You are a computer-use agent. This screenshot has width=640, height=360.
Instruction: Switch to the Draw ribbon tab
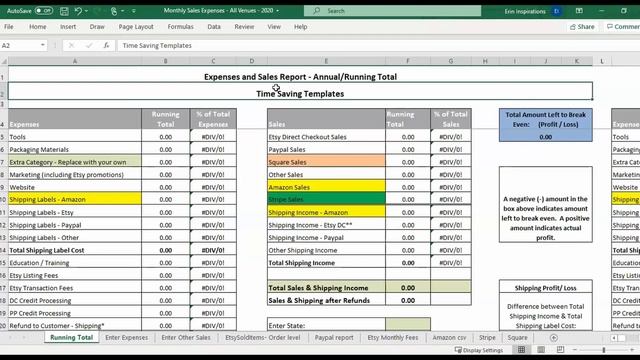[x=97, y=27]
